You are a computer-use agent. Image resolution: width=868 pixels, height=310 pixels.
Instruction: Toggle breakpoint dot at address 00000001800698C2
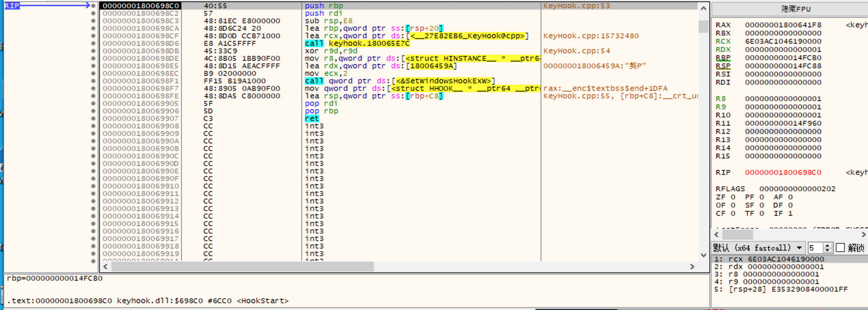(93, 13)
